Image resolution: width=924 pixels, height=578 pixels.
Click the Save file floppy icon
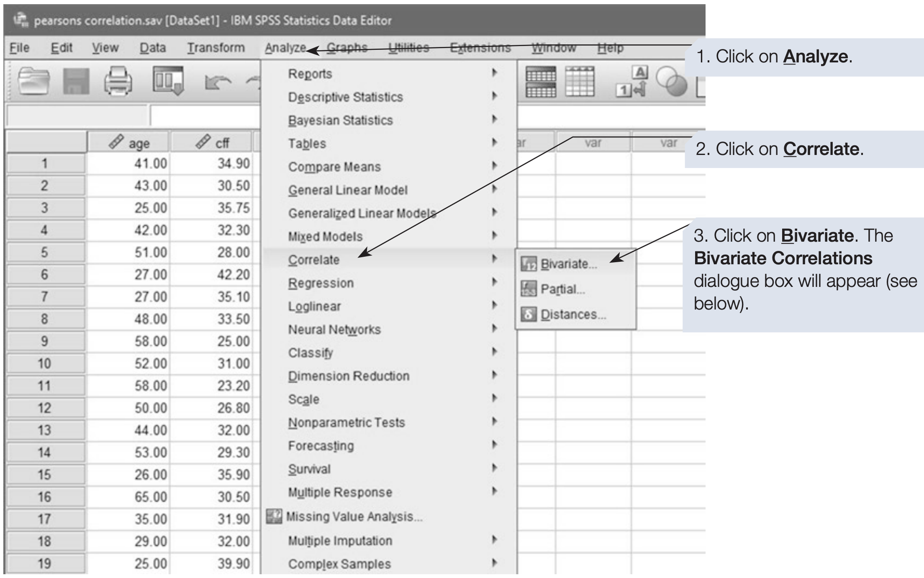click(76, 81)
